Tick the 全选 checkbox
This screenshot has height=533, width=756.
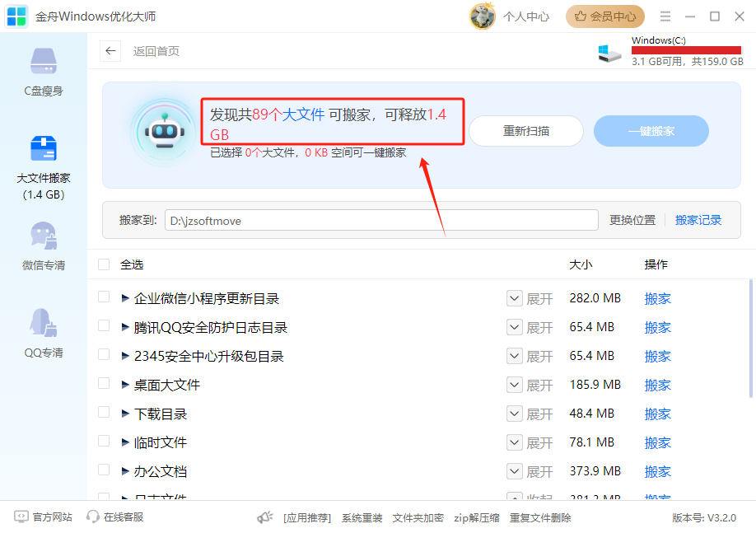(x=104, y=264)
